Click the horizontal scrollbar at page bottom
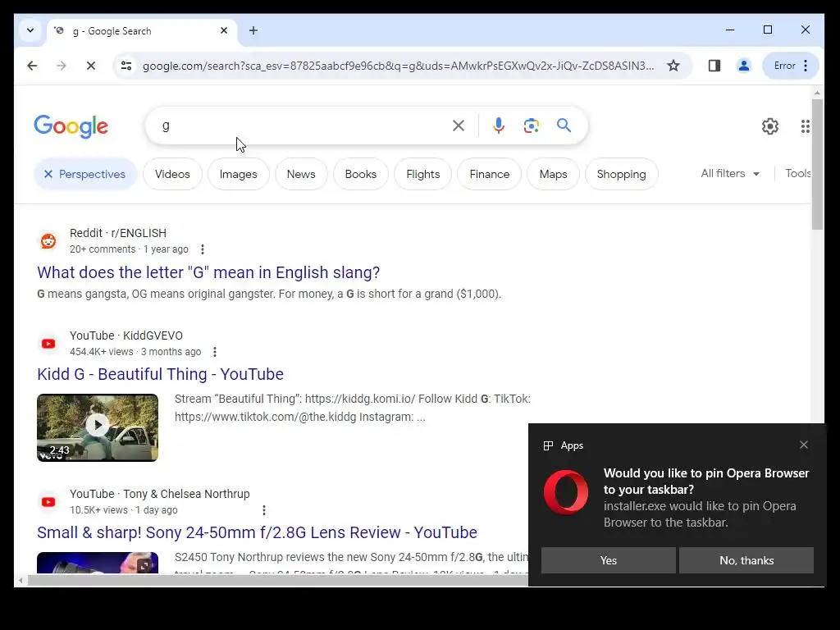The width and height of the screenshot is (840, 630). click(x=277, y=580)
